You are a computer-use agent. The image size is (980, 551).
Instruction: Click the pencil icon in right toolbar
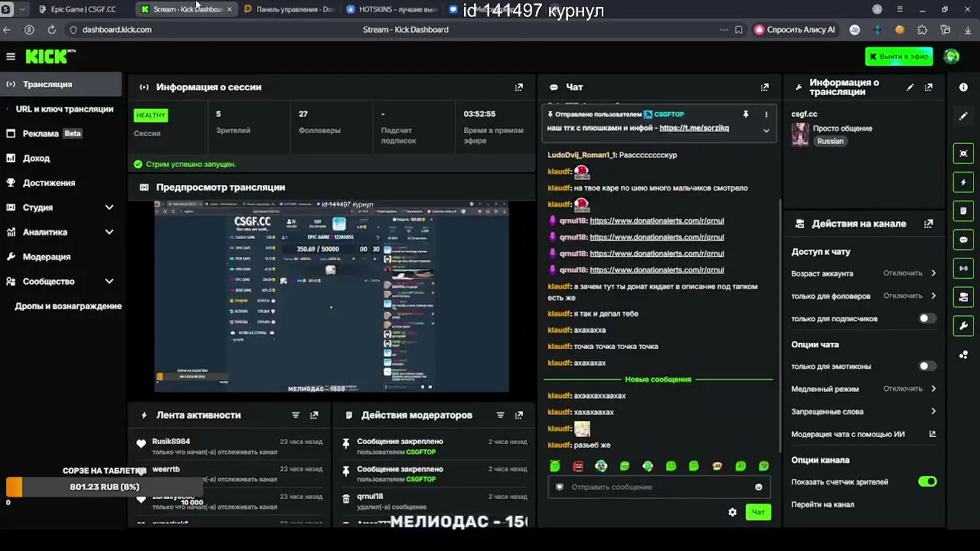963,116
